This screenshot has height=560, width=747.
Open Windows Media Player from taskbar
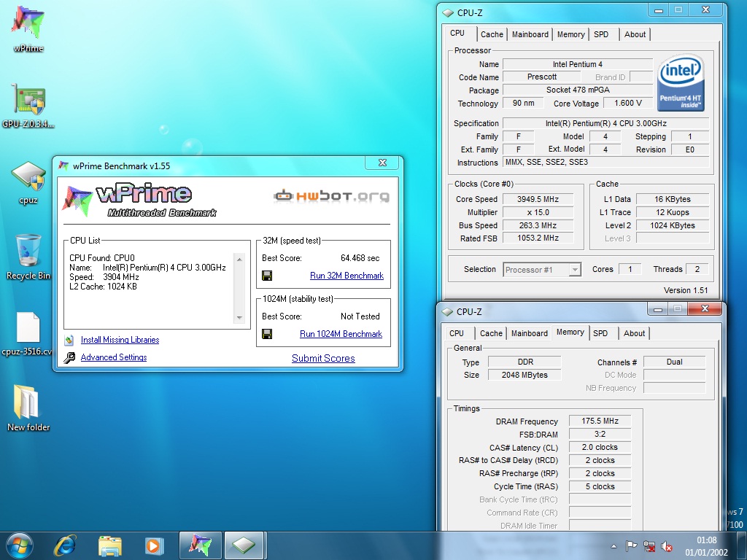click(x=154, y=545)
